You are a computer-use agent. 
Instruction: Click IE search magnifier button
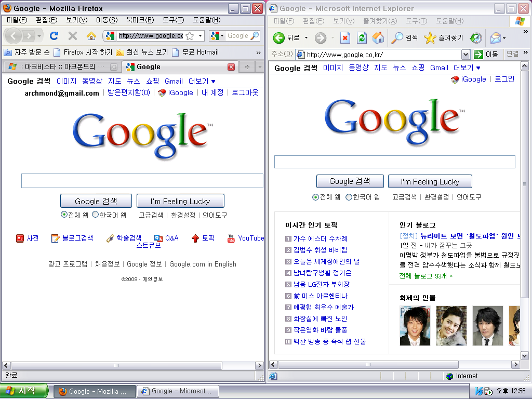coord(404,37)
